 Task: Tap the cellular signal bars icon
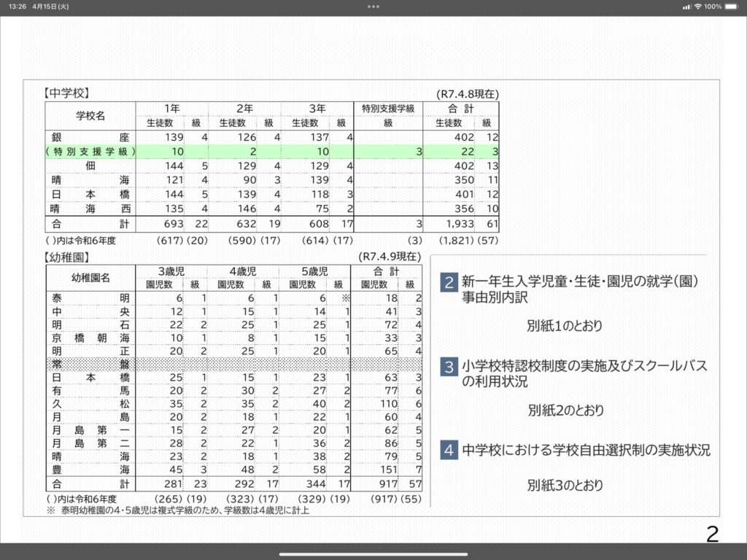coord(687,7)
